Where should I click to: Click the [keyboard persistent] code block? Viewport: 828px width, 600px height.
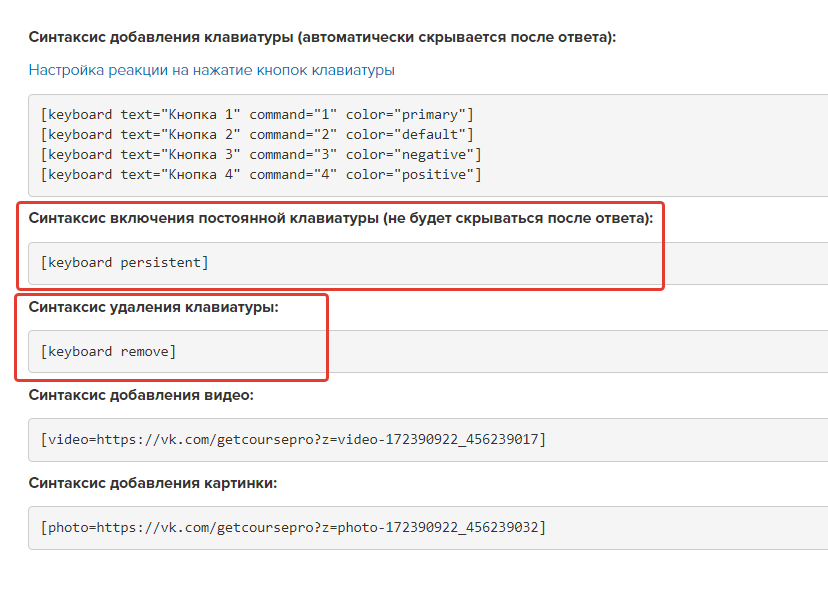[428, 263]
